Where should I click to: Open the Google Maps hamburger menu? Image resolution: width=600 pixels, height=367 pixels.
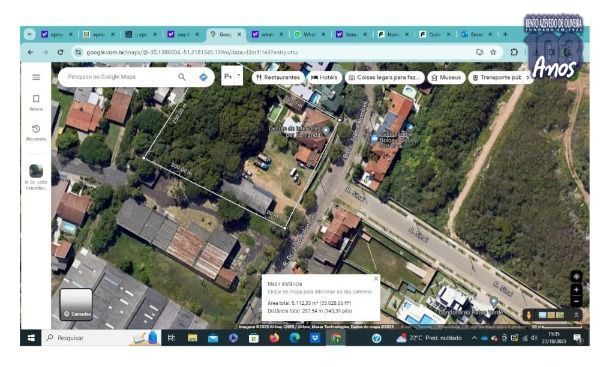click(x=36, y=77)
